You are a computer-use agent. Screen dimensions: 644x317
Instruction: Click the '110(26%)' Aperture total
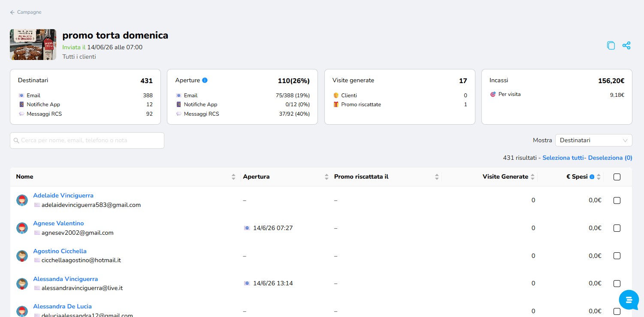coord(294,81)
